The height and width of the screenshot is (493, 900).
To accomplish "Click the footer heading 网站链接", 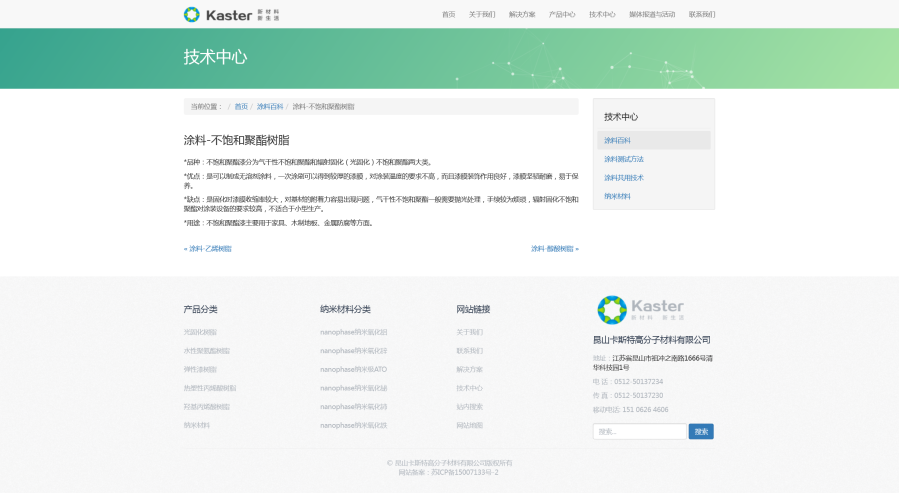I will point(473,309).
